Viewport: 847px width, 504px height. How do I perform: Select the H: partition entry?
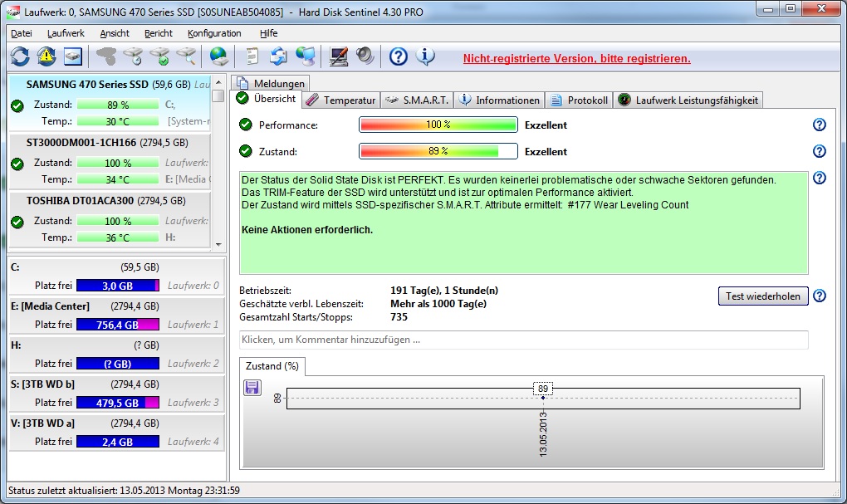[116, 355]
